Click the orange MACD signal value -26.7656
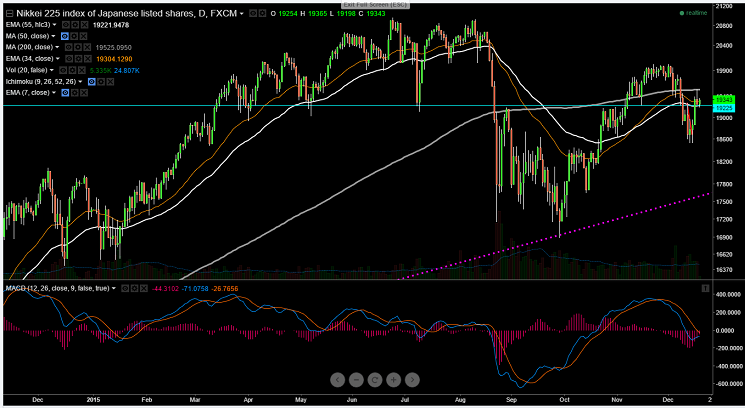The width and height of the screenshot is (745, 408). pos(225,288)
